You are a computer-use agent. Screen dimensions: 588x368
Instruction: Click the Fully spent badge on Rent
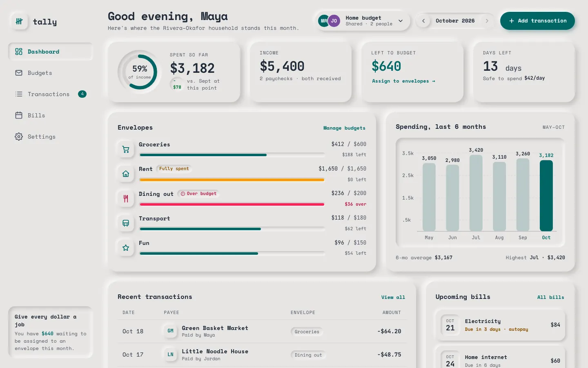tap(174, 168)
